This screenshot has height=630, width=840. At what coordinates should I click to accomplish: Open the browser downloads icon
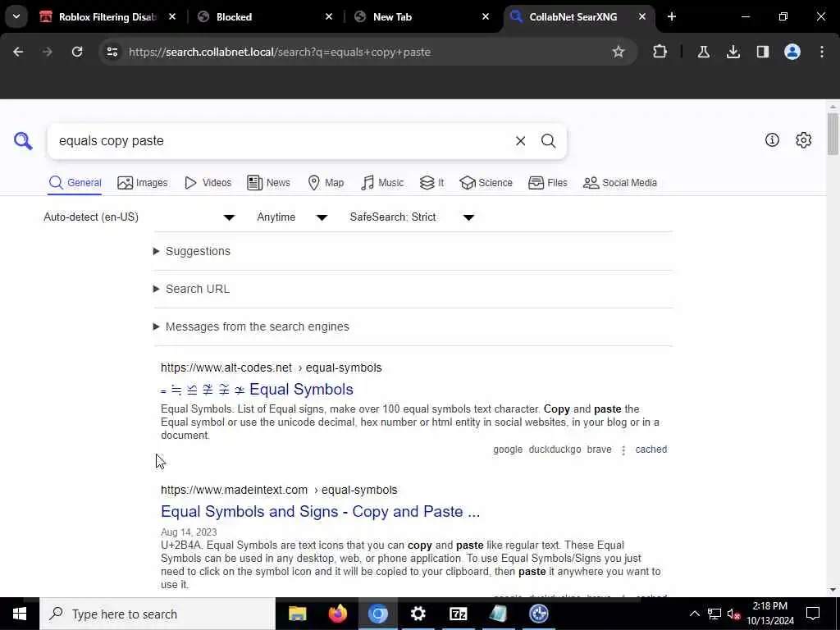tap(733, 52)
